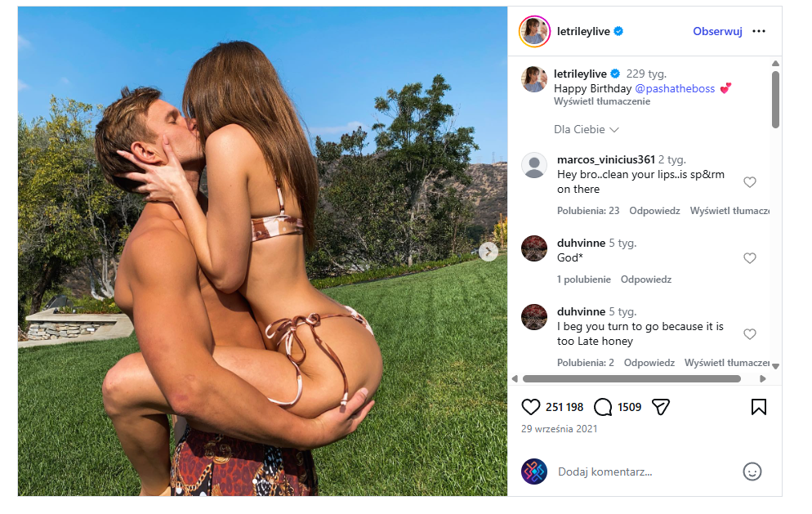Expand the "Dla Ciebie" comment sorting dropdown
This screenshot has width=812, height=514.
pos(587,129)
